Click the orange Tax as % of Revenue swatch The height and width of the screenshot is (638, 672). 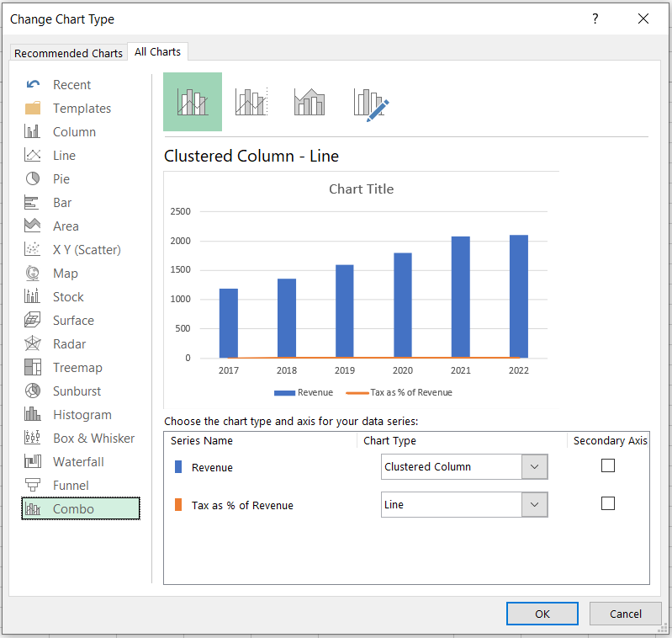point(177,505)
